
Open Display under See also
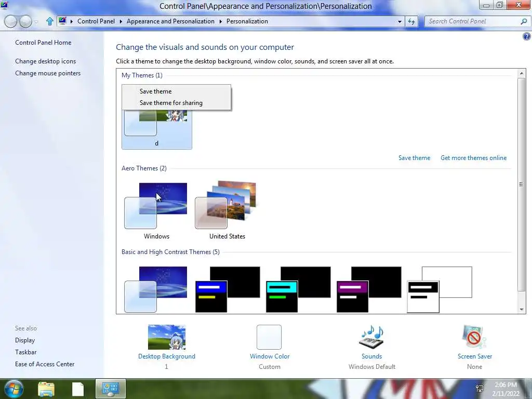pos(25,340)
